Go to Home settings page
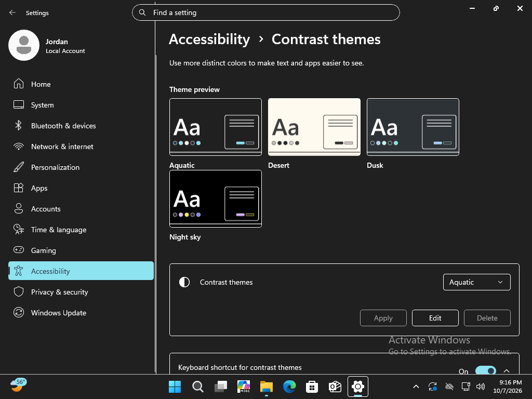The image size is (532, 399). [81, 84]
